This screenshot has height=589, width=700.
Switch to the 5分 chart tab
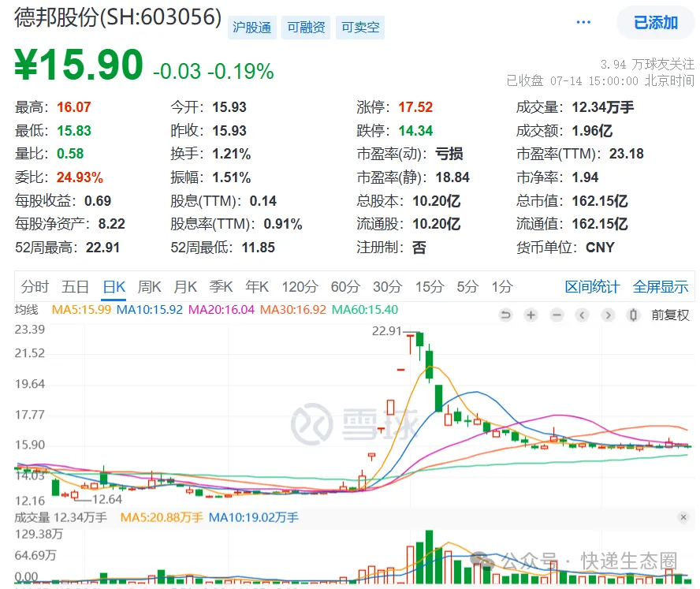tap(467, 287)
